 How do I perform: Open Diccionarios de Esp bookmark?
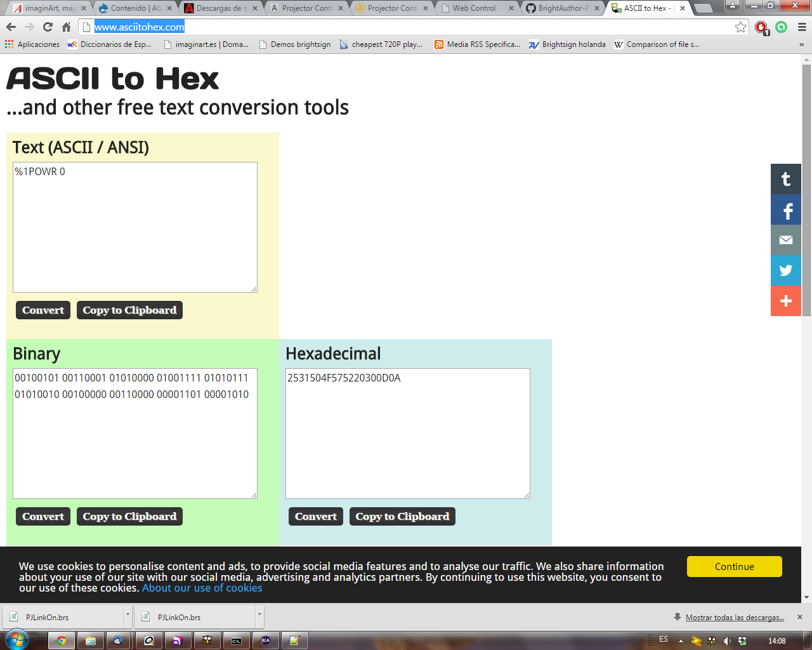[x=109, y=44]
